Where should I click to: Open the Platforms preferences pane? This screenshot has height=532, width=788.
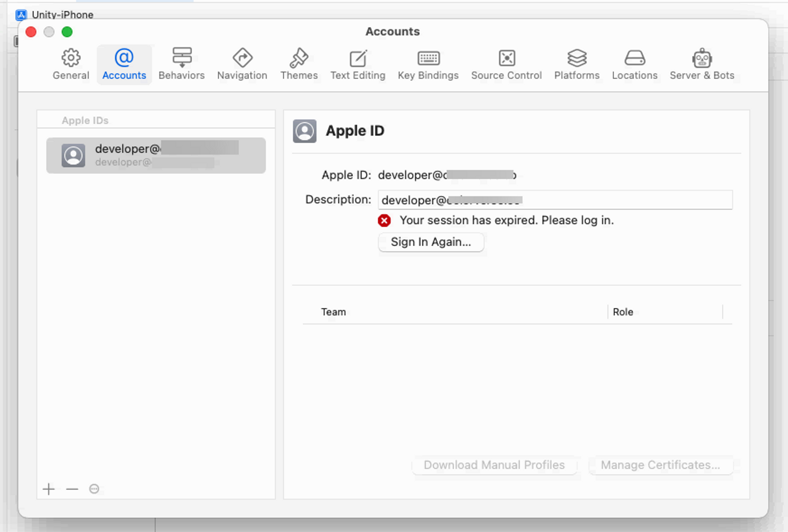coord(577,64)
